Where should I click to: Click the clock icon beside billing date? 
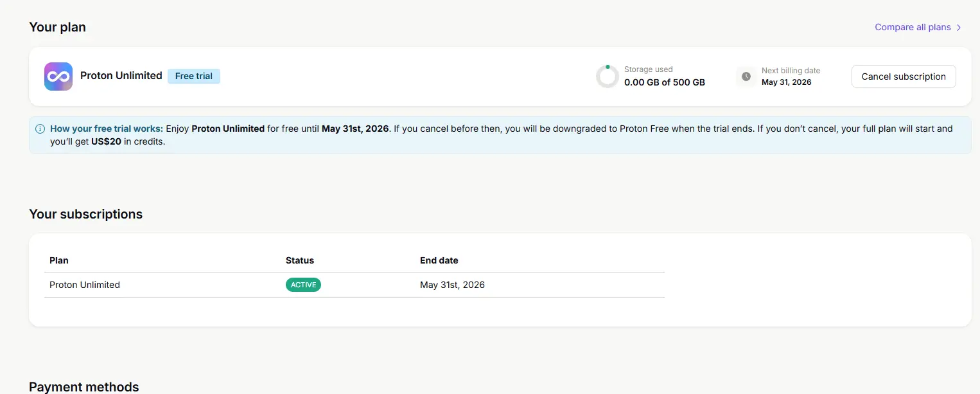click(746, 76)
